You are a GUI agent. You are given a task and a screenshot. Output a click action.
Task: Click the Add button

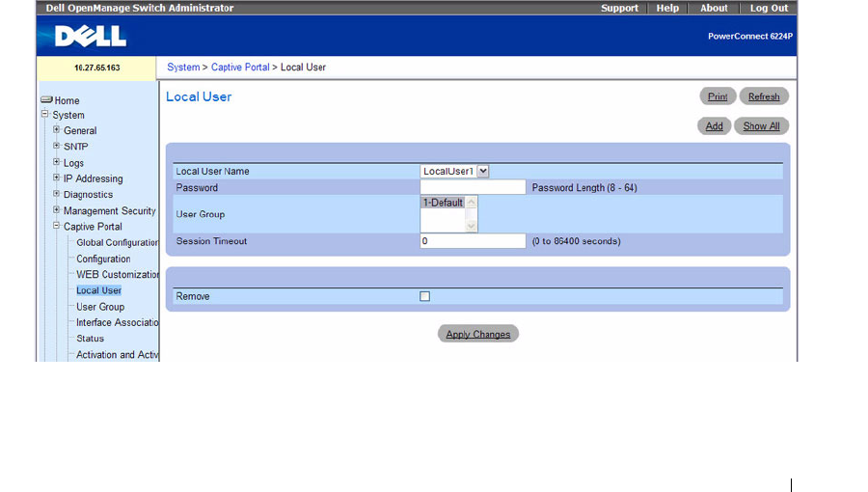coord(714,126)
